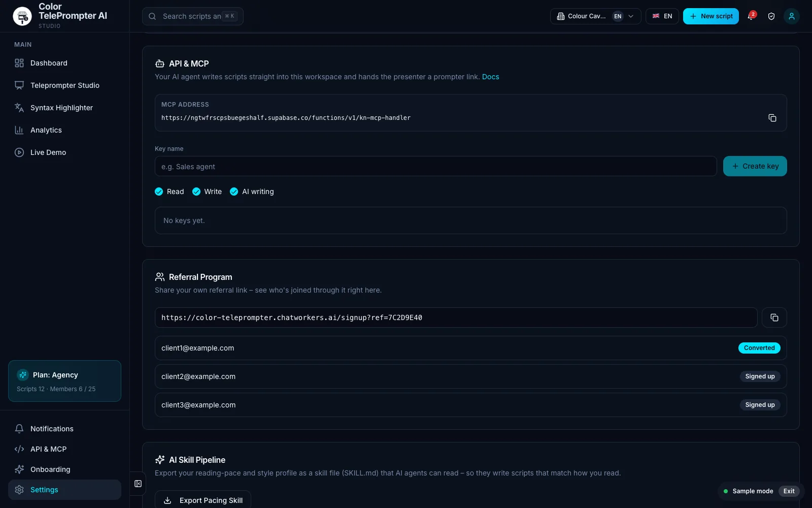Viewport: 812px width, 508px height.
Task: Select Settings in sidebar
Action: tap(64, 490)
